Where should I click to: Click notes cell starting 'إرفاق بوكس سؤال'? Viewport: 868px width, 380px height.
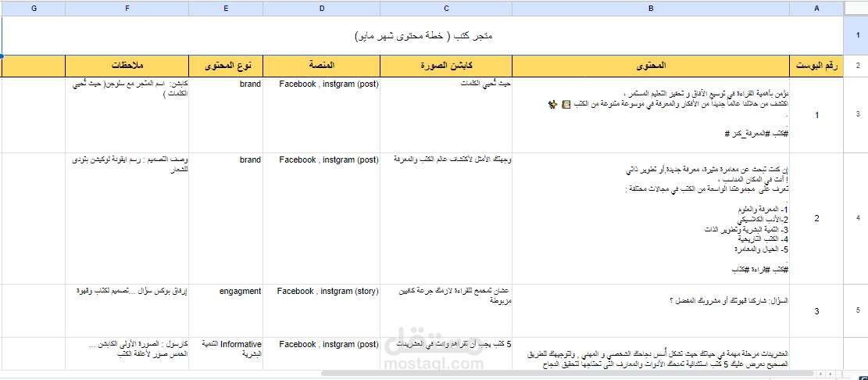pos(127,310)
